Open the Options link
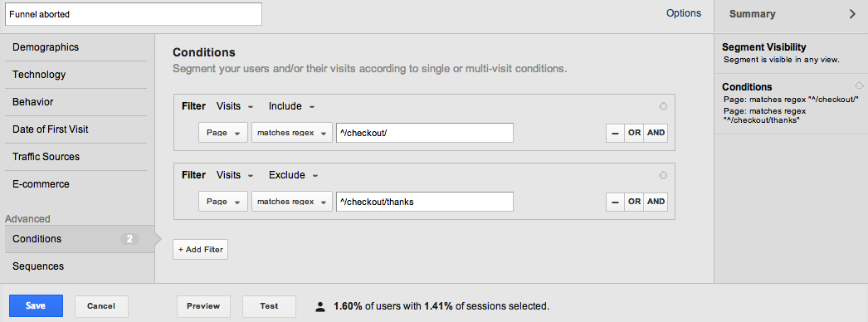The image size is (868, 322). [684, 13]
